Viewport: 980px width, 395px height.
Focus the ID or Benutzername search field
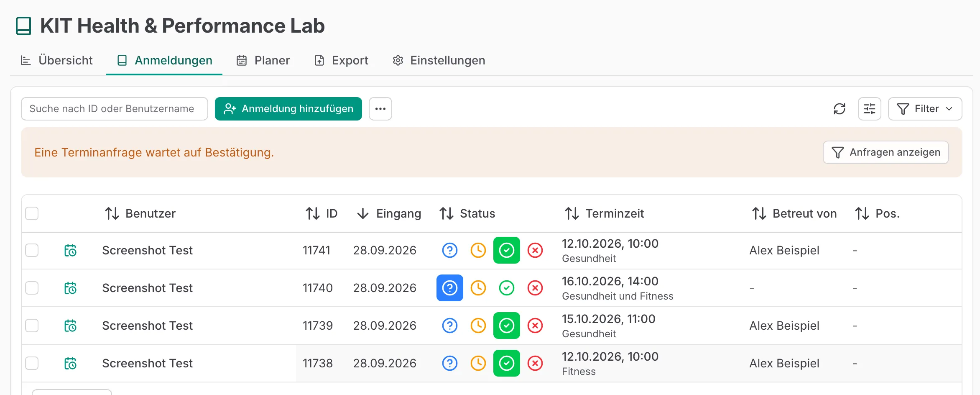click(115, 109)
